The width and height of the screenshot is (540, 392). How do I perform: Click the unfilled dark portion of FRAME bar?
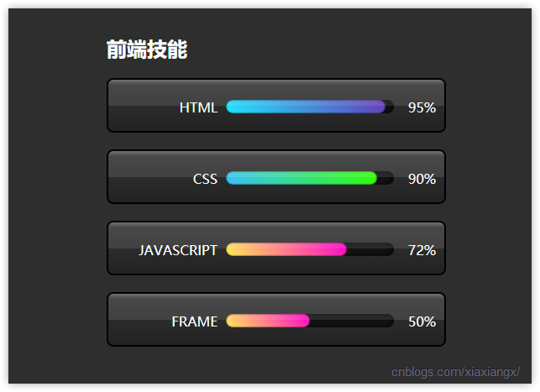(352, 321)
